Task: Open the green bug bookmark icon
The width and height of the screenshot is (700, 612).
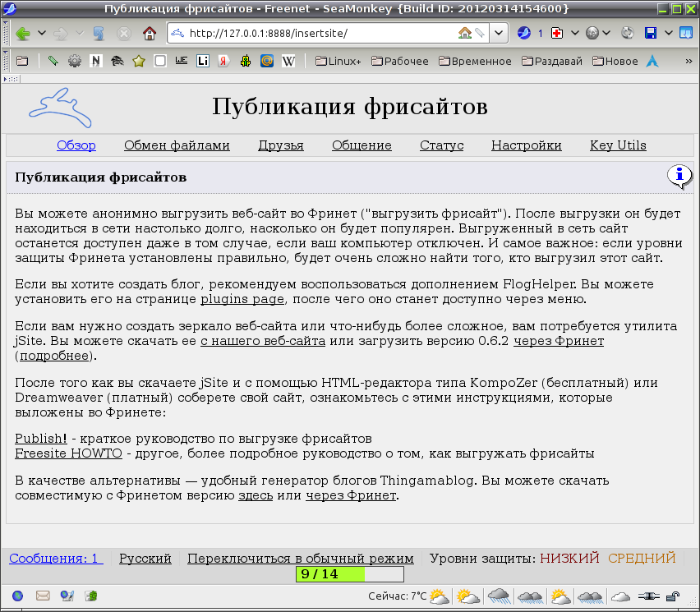Action: coord(246,61)
